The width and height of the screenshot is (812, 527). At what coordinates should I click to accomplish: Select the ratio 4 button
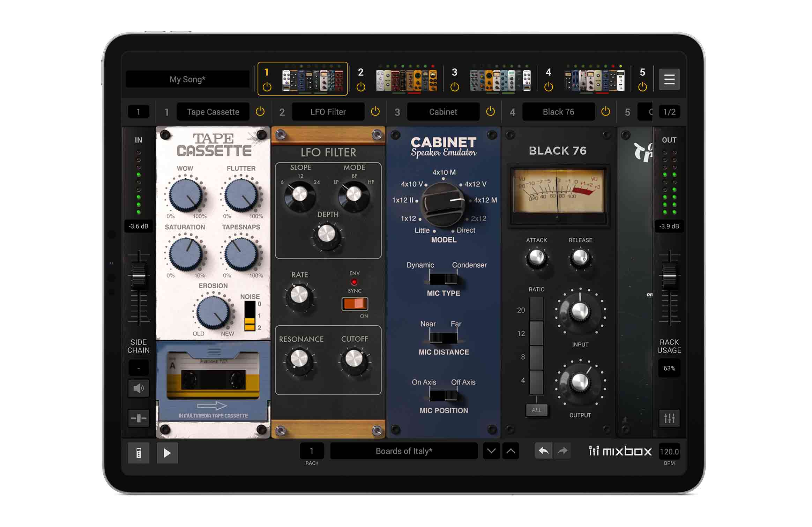(x=537, y=382)
